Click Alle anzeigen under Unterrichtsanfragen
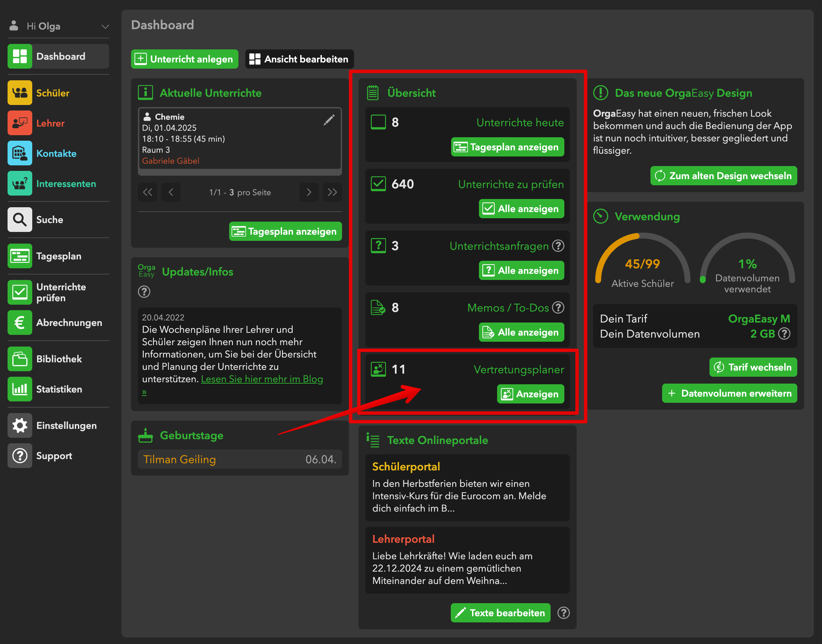 coord(521,270)
